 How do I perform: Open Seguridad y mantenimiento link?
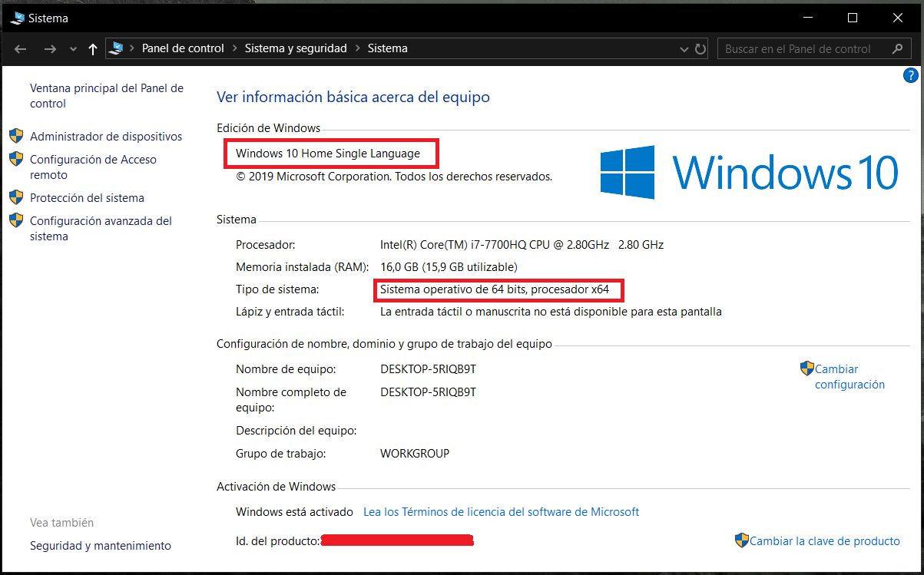point(101,546)
